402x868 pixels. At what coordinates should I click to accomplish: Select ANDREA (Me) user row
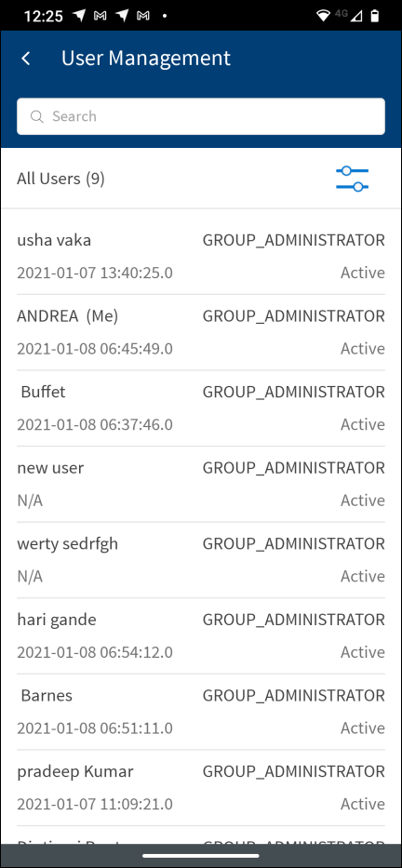[x=201, y=332]
